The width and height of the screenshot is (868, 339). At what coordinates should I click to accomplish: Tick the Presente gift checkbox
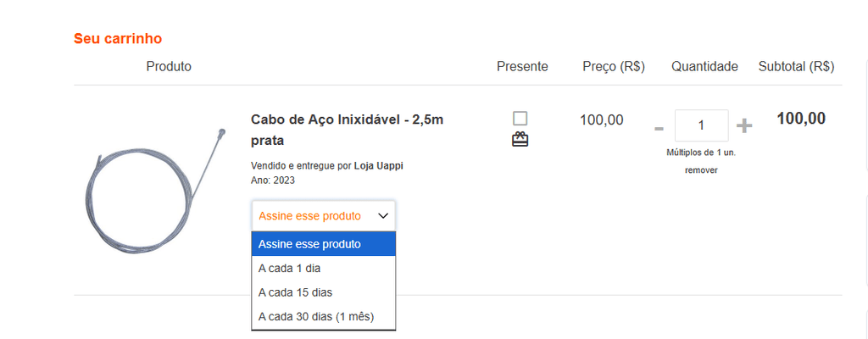[x=520, y=118]
